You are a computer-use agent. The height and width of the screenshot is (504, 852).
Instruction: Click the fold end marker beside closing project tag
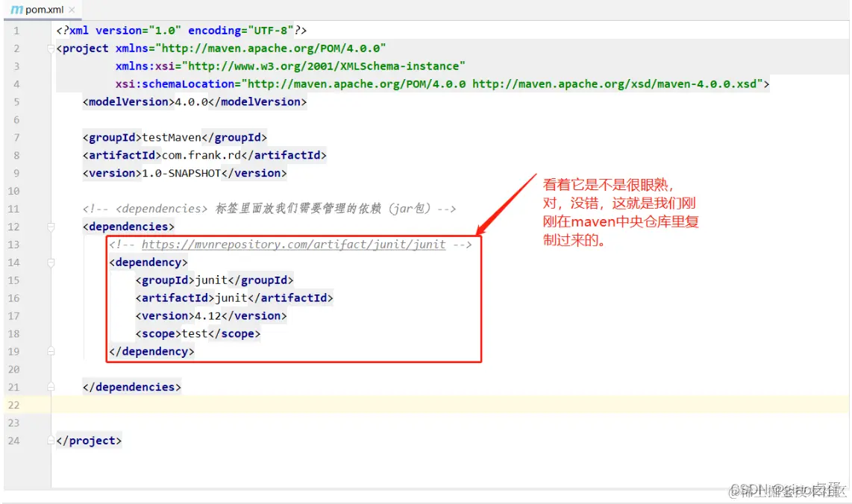click(51, 441)
